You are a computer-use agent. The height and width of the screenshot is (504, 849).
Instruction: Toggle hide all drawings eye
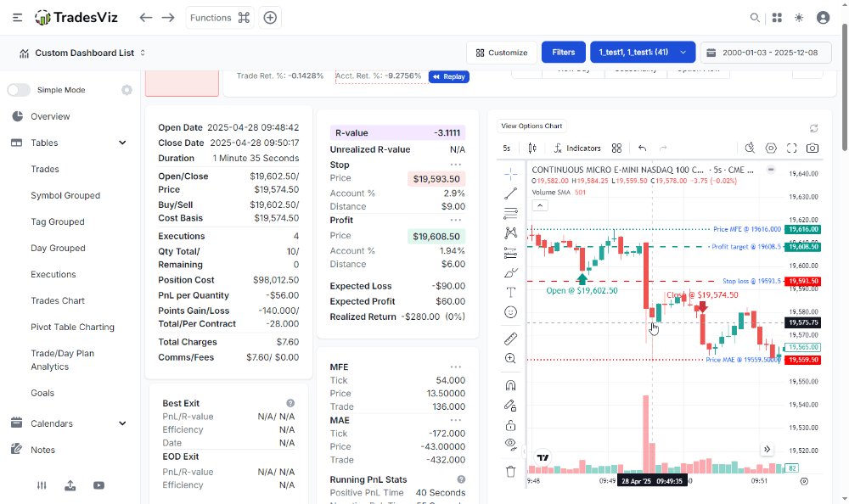click(x=510, y=445)
